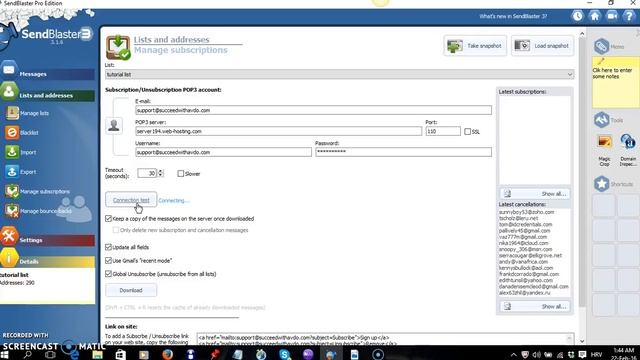Open the Task View taskbar icon
The width and height of the screenshot is (640, 360).
[50, 355]
